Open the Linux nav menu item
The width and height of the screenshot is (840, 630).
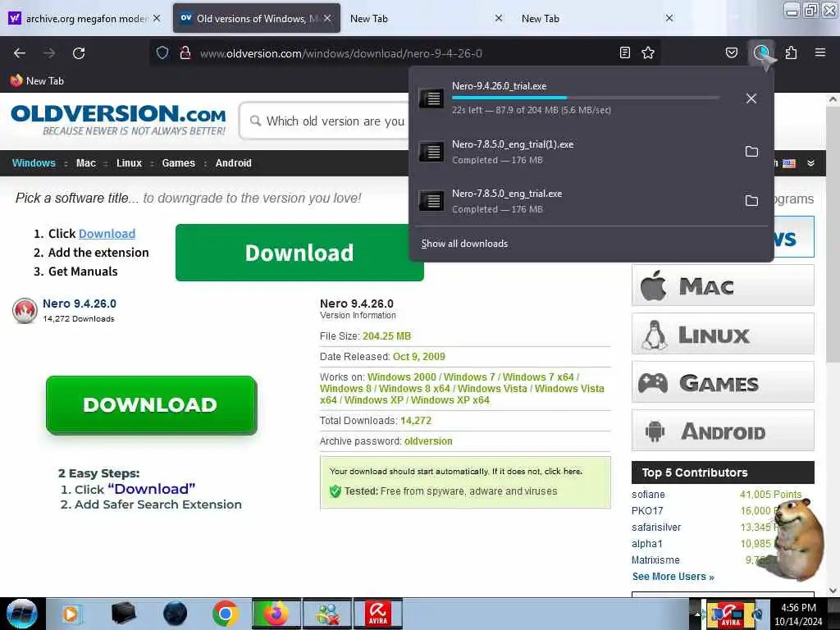(x=129, y=163)
